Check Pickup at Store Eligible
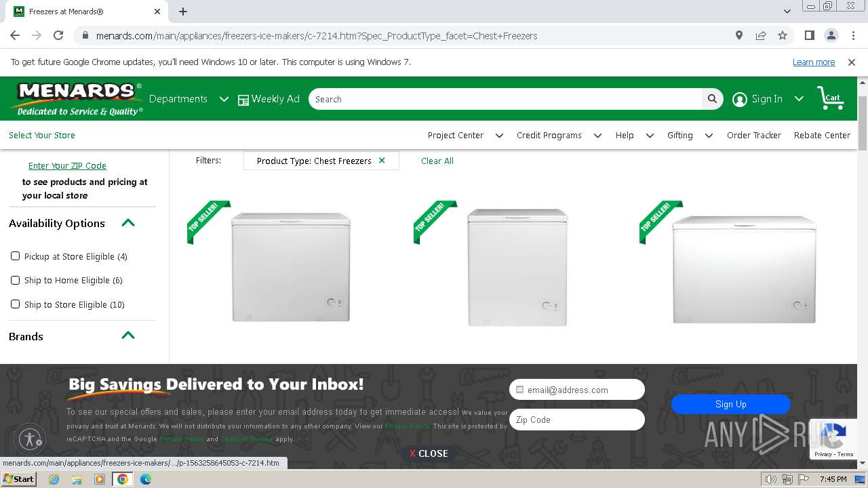Viewport: 868px width, 488px height. point(16,256)
